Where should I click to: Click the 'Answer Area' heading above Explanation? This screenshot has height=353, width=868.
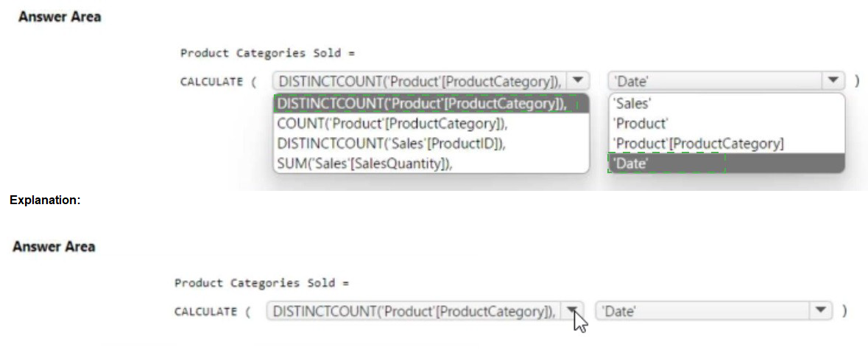click(x=60, y=17)
